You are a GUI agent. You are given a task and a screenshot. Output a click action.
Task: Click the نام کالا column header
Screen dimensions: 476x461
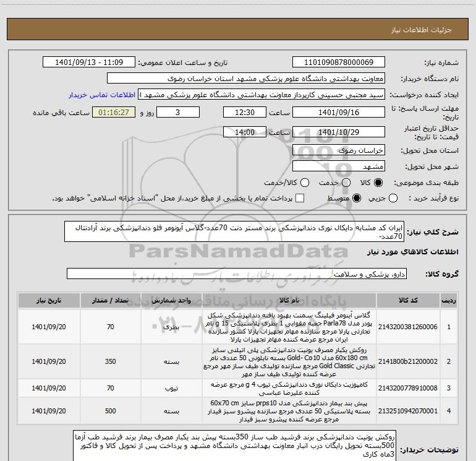(x=289, y=300)
